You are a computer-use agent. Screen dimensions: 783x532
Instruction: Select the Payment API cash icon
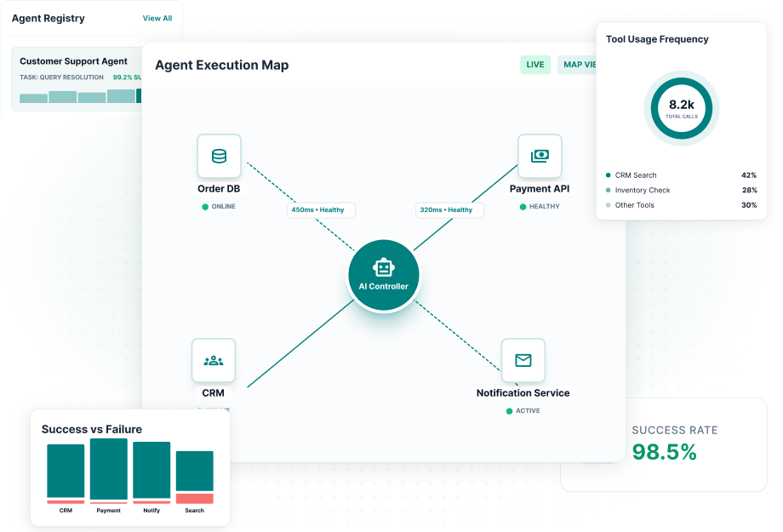tap(540, 156)
